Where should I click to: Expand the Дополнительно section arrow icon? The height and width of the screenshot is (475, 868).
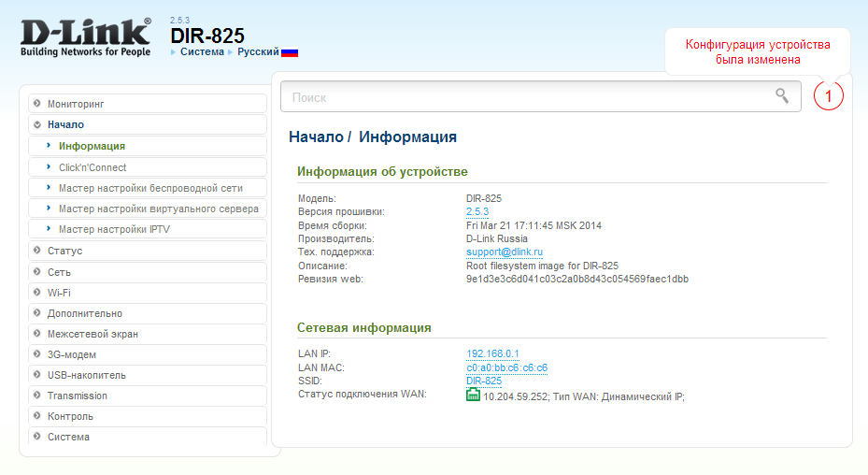click(37, 312)
